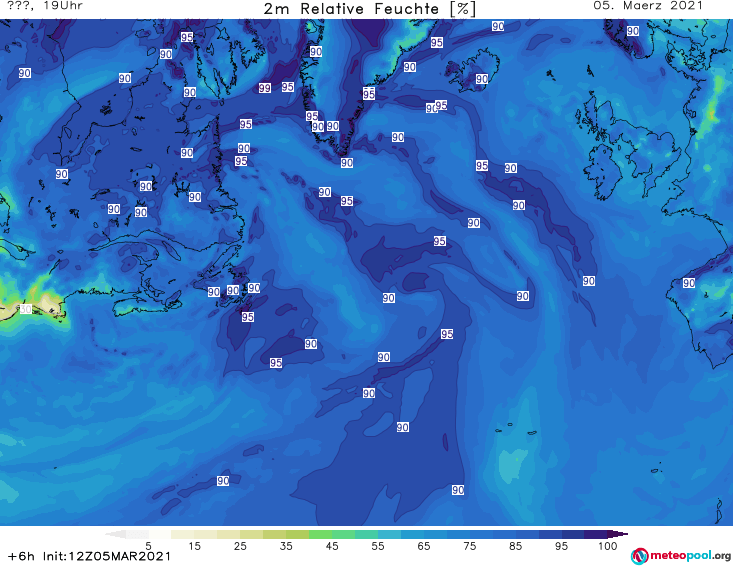
Task: Click the "30" contour label in the yellow area
Action: pos(26,309)
